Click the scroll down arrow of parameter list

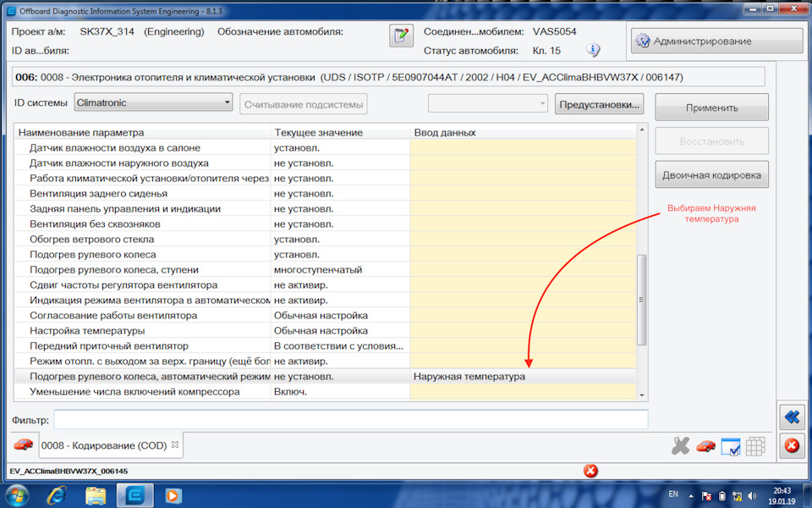point(642,395)
